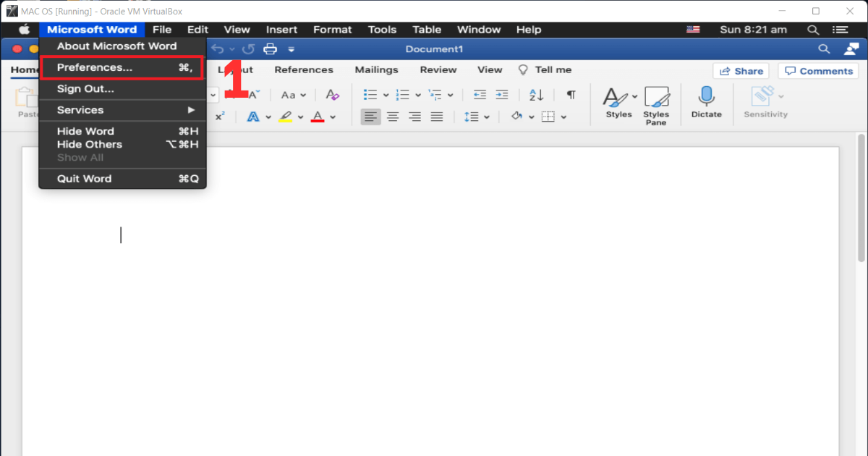The height and width of the screenshot is (456, 868).
Task: Expand numbering dropdown arrow
Action: coord(418,96)
